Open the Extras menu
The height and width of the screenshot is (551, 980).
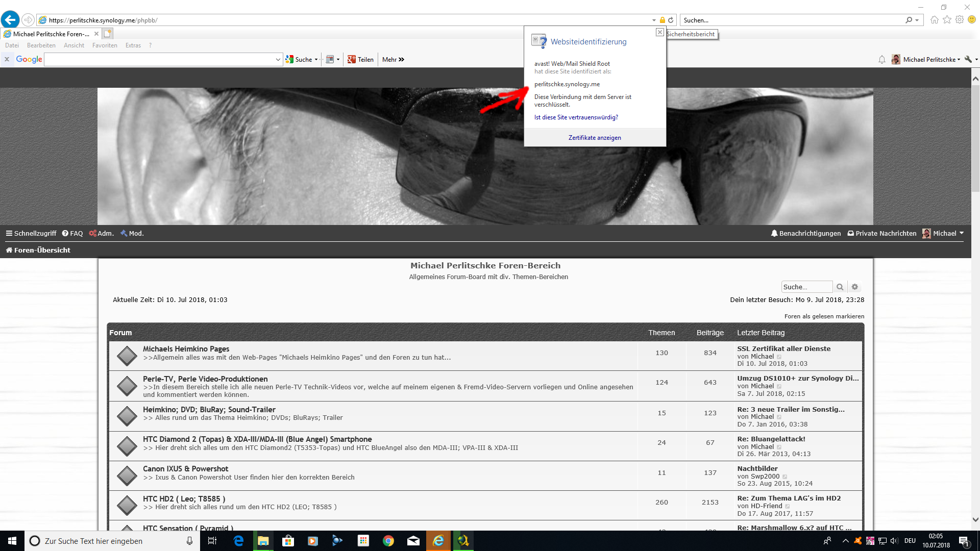(x=133, y=45)
